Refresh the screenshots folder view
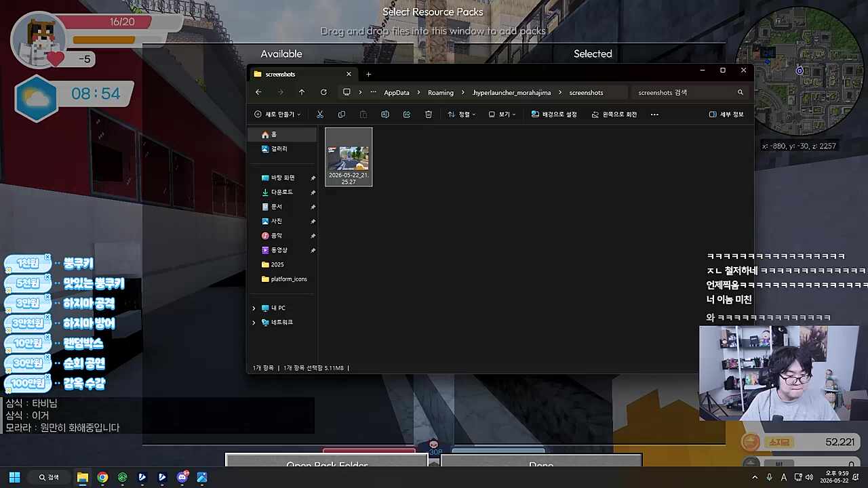The image size is (868, 488). [323, 92]
